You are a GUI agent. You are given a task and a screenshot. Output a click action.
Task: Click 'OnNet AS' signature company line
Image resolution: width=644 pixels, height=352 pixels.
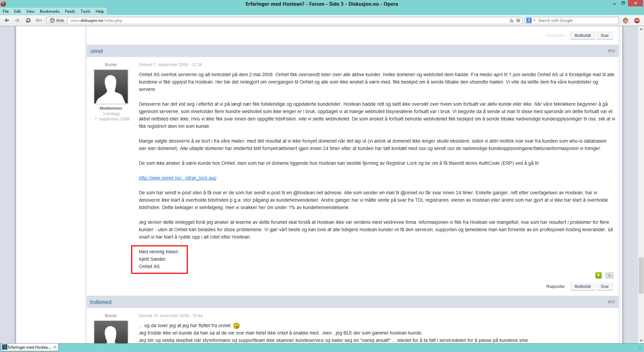pyautogui.click(x=149, y=266)
